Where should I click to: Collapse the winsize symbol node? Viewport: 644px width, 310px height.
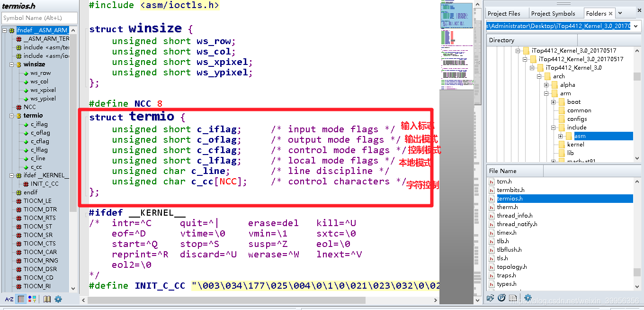(11, 64)
